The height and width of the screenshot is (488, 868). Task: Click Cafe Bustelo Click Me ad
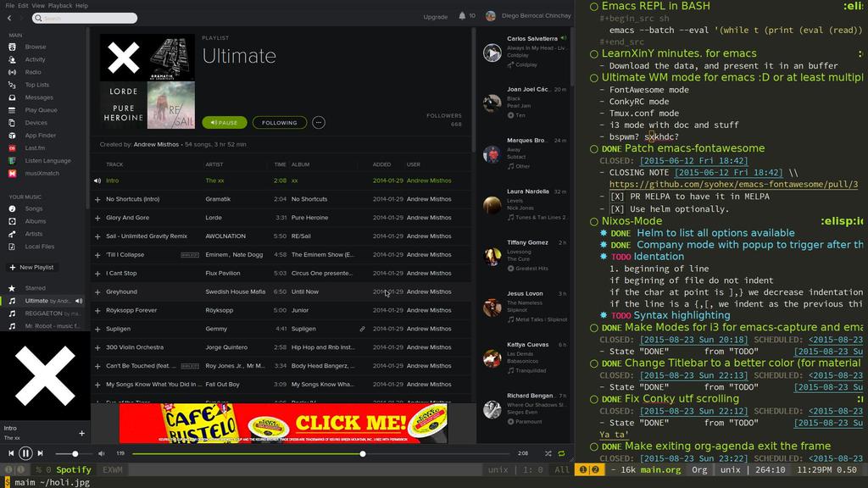click(283, 424)
